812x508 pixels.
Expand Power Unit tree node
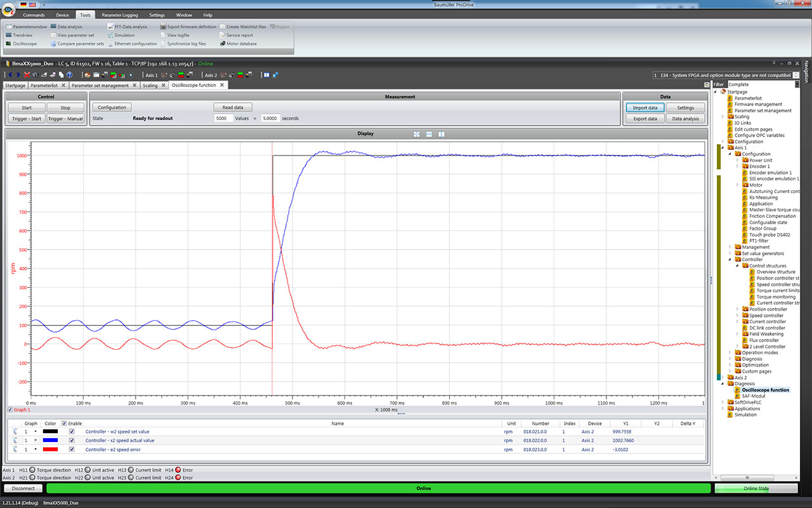(x=738, y=160)
